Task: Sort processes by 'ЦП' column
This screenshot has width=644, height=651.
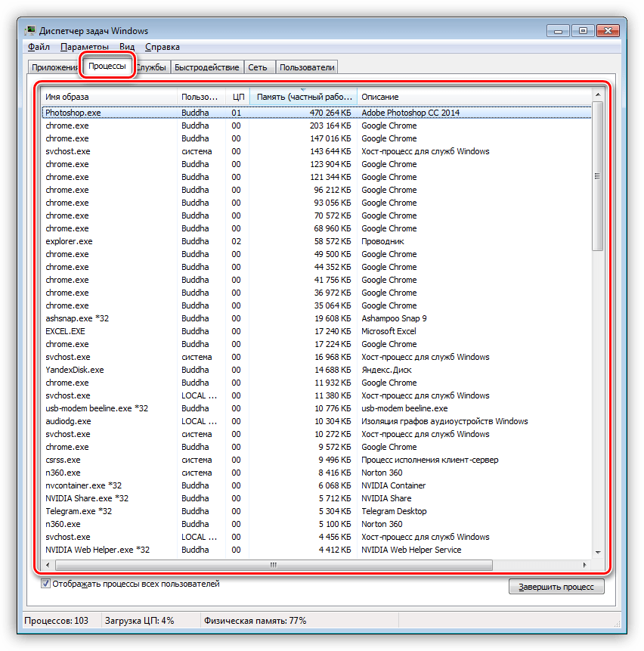Action: 237,97
